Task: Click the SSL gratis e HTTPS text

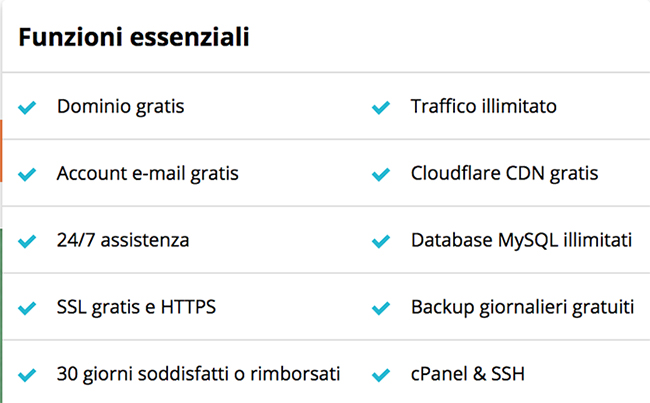Action: click(x=136, y=307)
